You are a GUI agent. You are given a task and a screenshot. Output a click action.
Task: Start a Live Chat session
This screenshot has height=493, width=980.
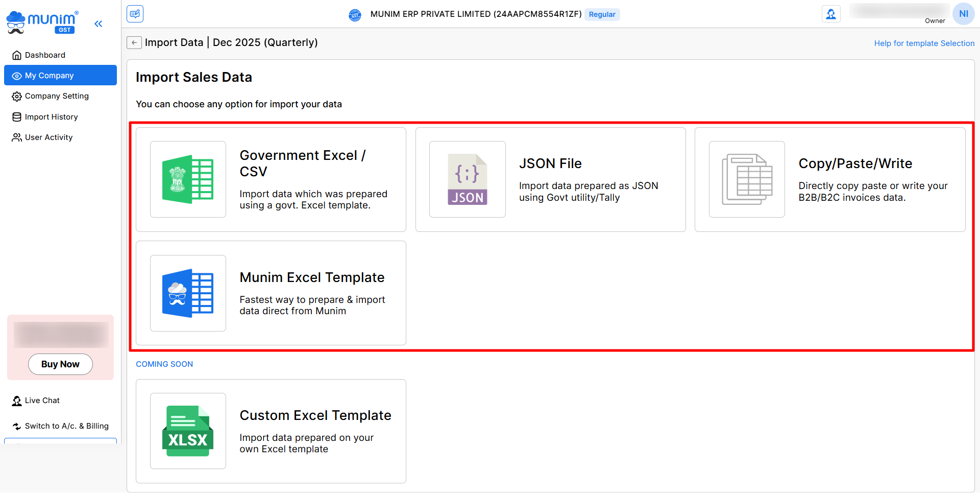pos(42,401)
